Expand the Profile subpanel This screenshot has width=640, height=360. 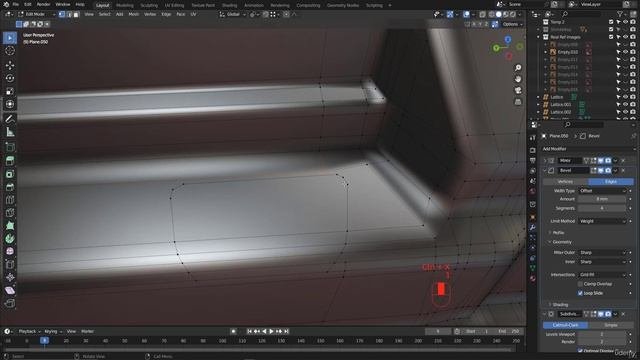coord(558,233)
